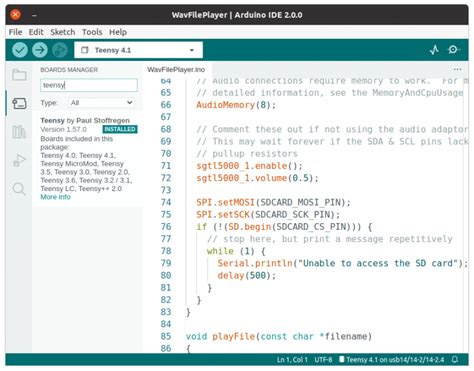The image size is (474, 371).
Task: Click the delay(500); code line
Action: click(x=247, y=276)
